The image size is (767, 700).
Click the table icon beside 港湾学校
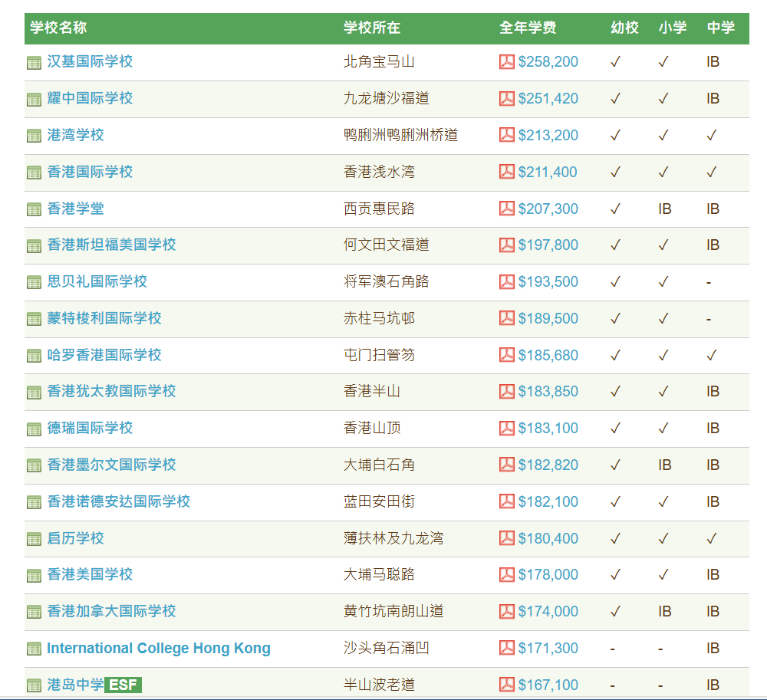34,136
